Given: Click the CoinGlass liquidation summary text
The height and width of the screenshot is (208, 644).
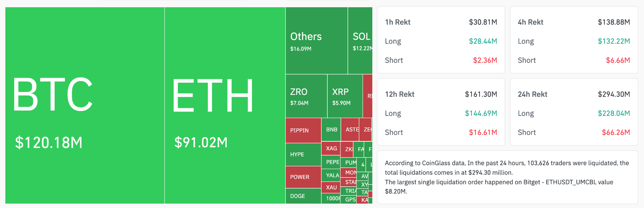Looking at the screenshot, I should click(x=507, y=177).
